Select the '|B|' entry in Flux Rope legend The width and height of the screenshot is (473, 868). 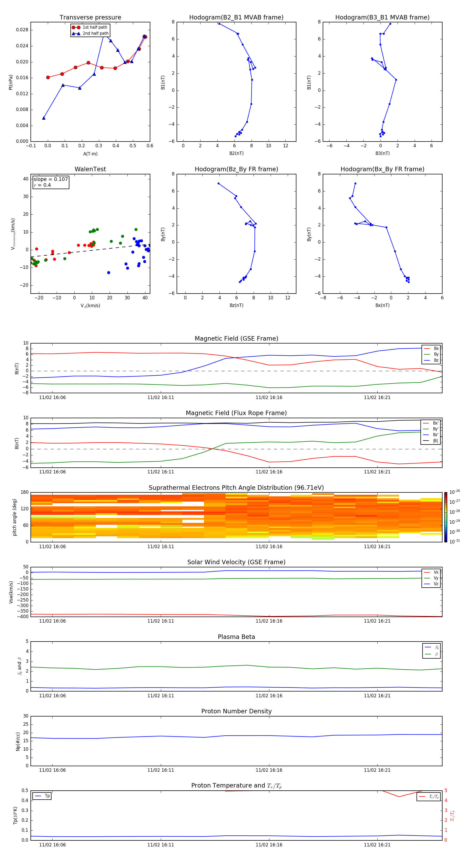click(431, 441)
